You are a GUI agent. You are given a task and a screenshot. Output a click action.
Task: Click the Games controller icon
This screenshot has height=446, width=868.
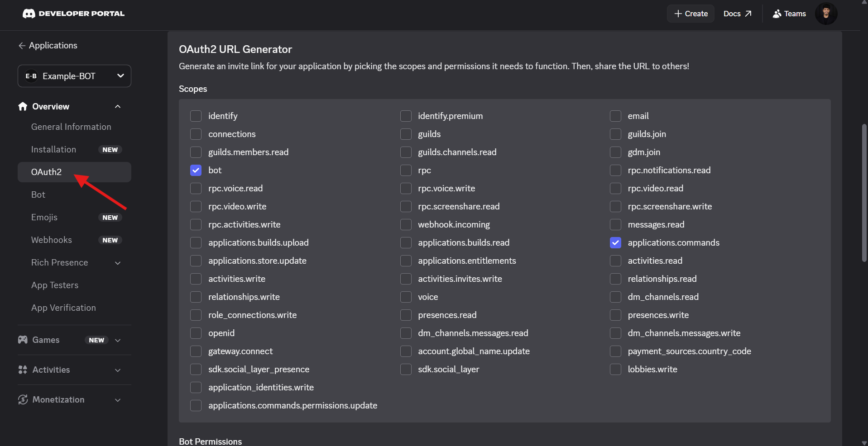click(x=23, y=340)
